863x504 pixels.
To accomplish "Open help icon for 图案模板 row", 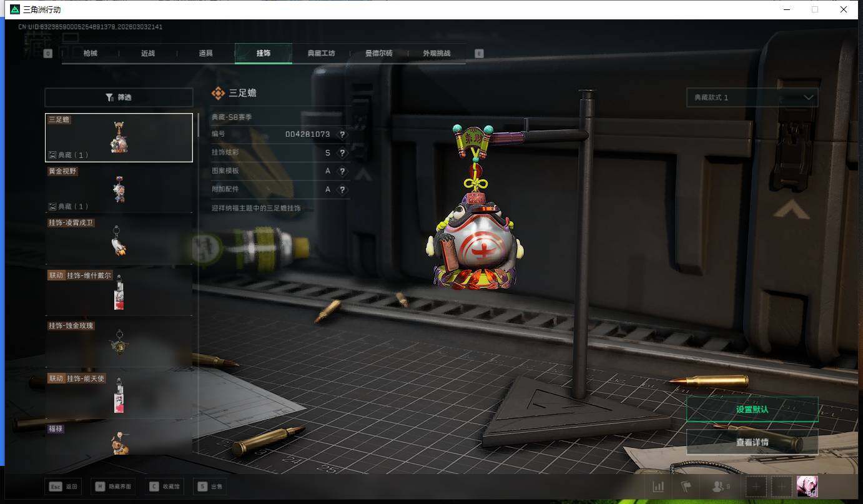I will click(x=342, y=171).
